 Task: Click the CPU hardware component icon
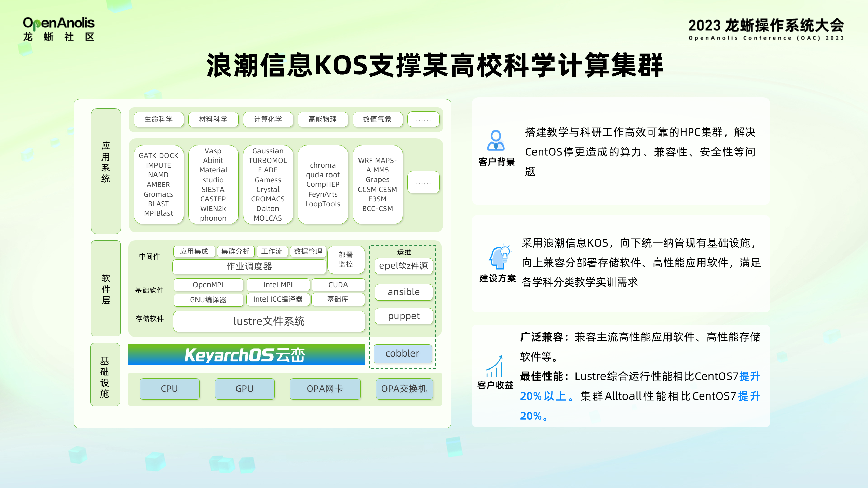[169, 388]
